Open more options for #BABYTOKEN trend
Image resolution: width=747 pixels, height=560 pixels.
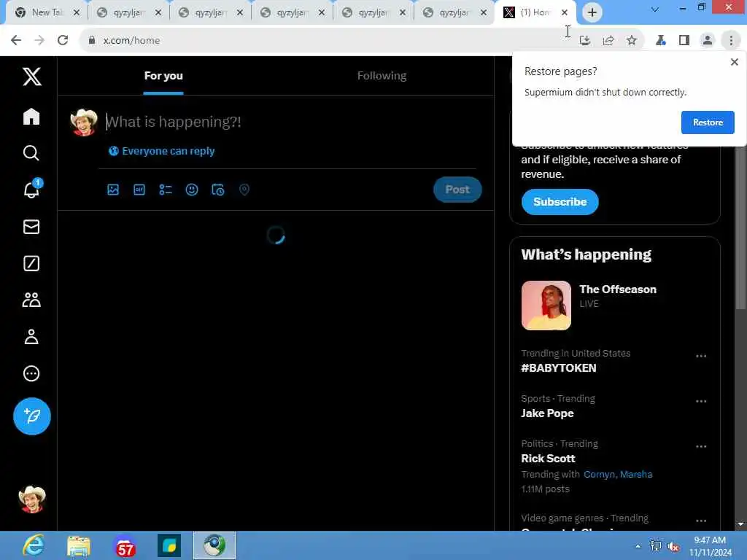701,356
